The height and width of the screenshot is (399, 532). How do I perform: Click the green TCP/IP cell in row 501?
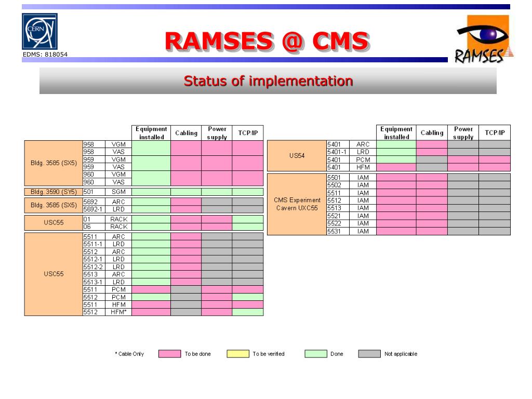[x=248, y=192]
